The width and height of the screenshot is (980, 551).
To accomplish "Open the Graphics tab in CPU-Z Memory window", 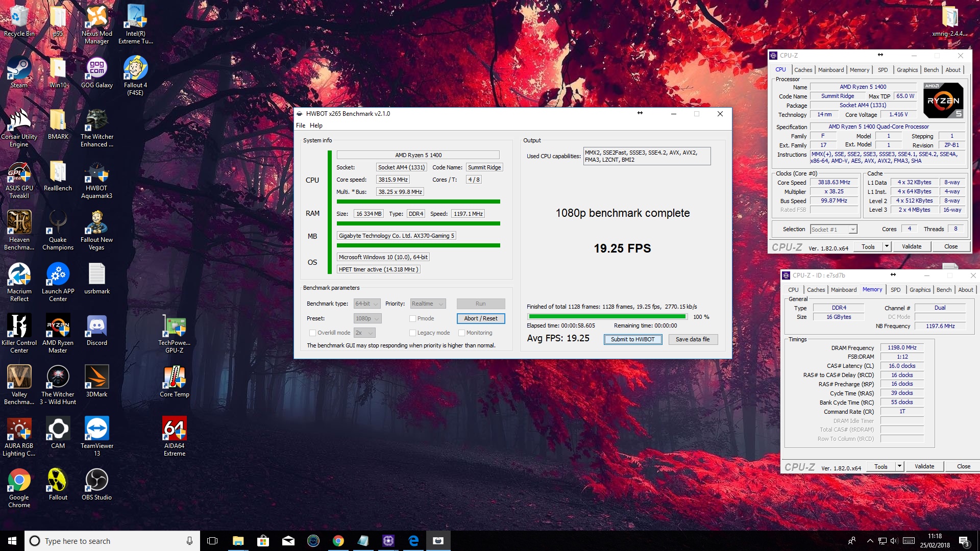I will pos(920,290).
